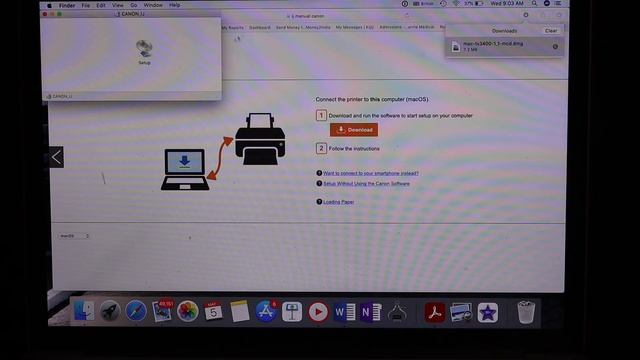640x360 pixels.
Task: Open the Apple menu
Action: coord(49,5)
